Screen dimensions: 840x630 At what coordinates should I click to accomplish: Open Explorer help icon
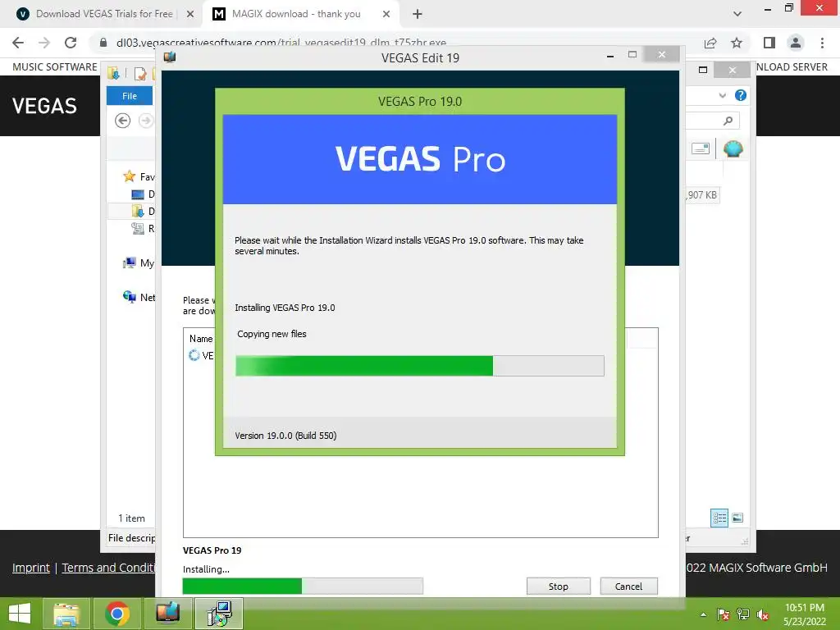click(741, 95)
